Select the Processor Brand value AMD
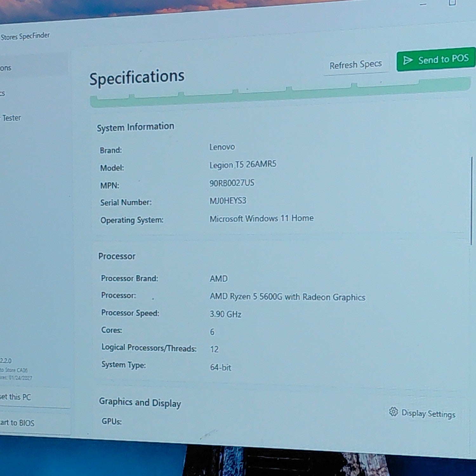This screenshot has width=476, height=476. pyautogui.click(x=219, y=279)
